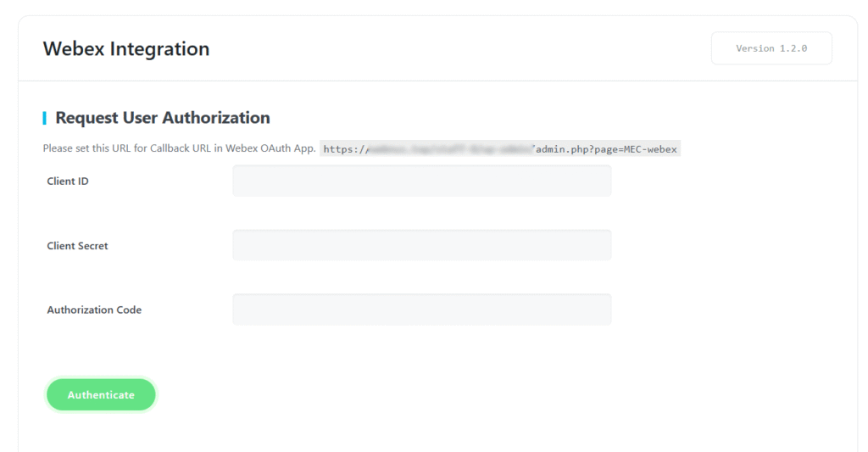Image resolution: width=868 pixels, height=452 pixels.
Task: Focus the Authorization Code input field
Action: point(422,309)
